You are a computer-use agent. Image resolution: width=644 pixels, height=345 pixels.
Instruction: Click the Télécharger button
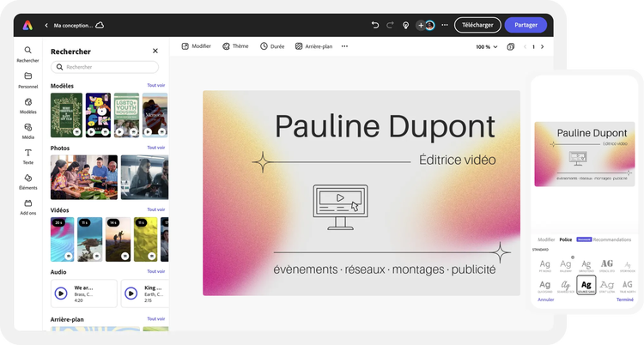point(477,25)
